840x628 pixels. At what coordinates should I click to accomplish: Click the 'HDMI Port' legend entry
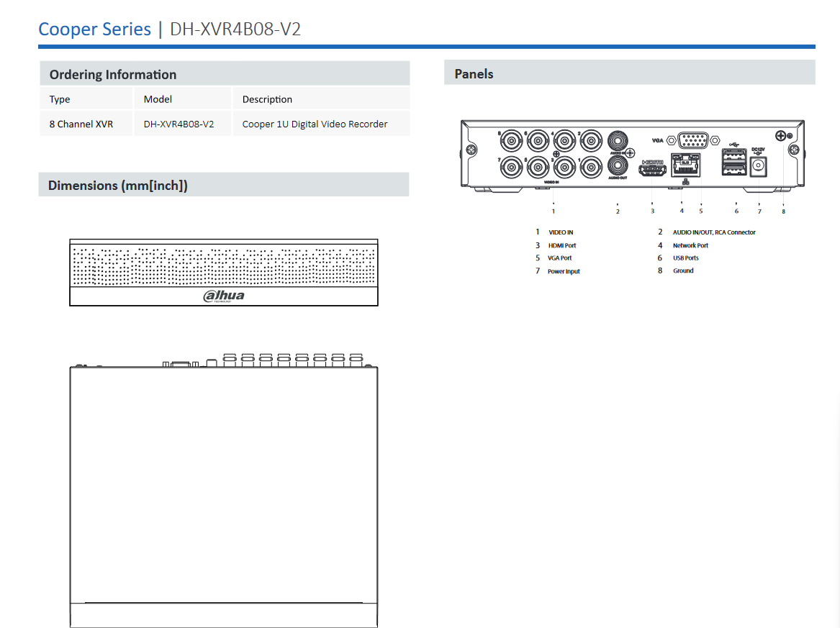(562, 245)
